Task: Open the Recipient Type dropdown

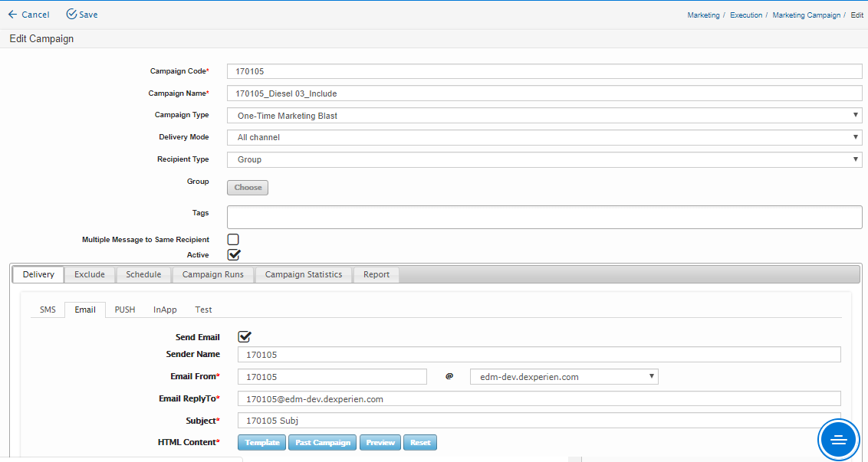Action: [x=544, y=159]
